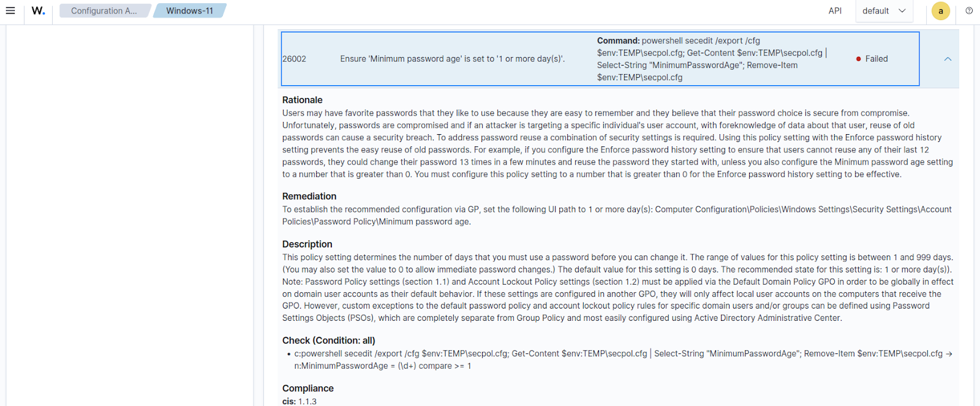The width and height of the screenshot is (980, 406).
Task: Click the Remediation section heading
Action: [x=309, y=196]
